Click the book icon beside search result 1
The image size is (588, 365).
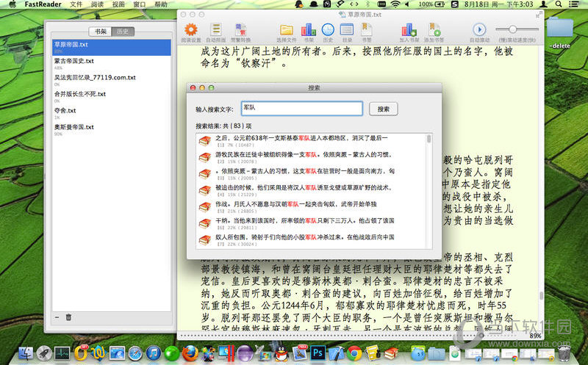pyautogui.click(x=205, y=141)
